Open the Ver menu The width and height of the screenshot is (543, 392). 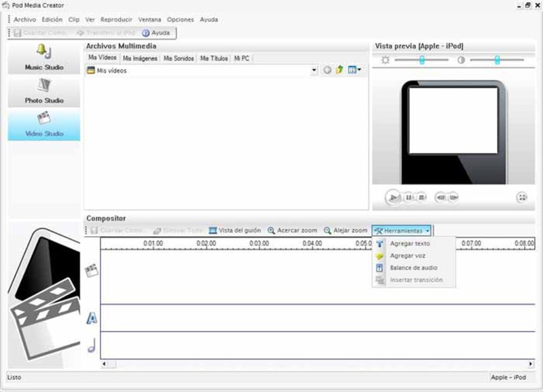point(90,20)
